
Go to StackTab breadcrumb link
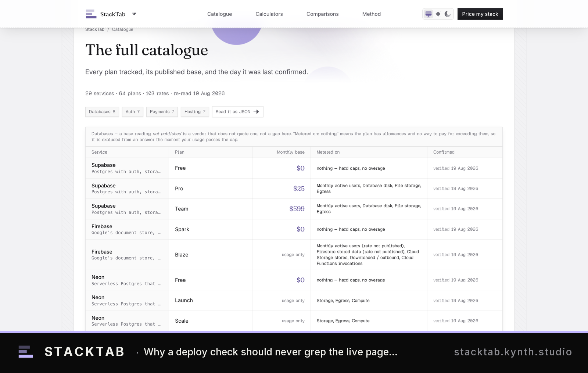95,29
